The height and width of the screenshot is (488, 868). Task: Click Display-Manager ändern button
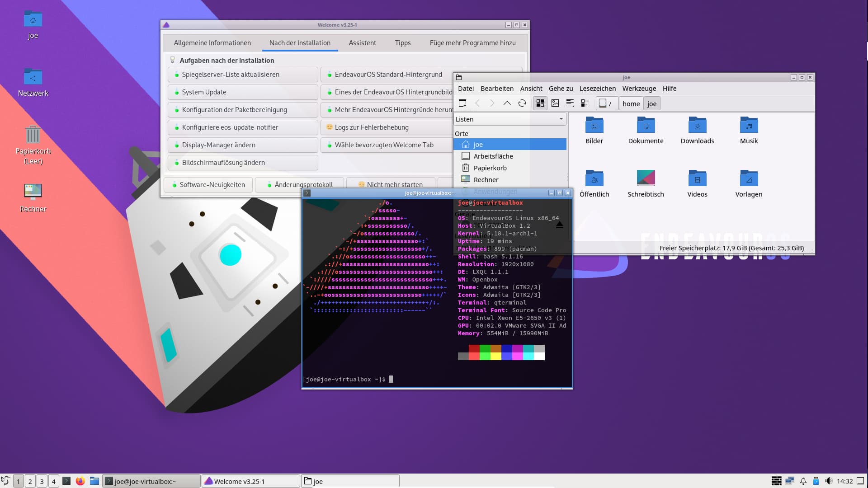click(243, 145)
